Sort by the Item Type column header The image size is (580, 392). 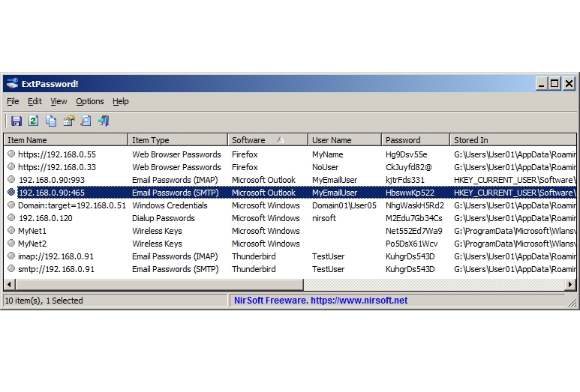coord(178,140)
